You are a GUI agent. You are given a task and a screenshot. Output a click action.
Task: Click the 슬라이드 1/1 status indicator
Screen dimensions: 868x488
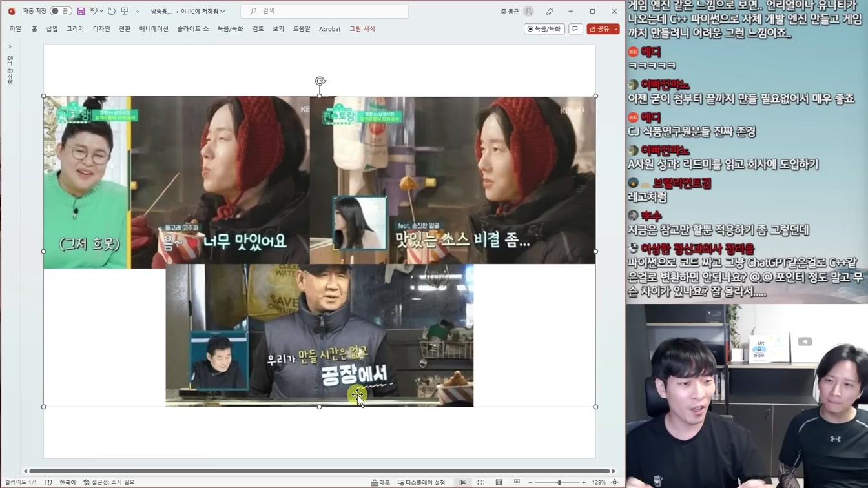(21, 482)
